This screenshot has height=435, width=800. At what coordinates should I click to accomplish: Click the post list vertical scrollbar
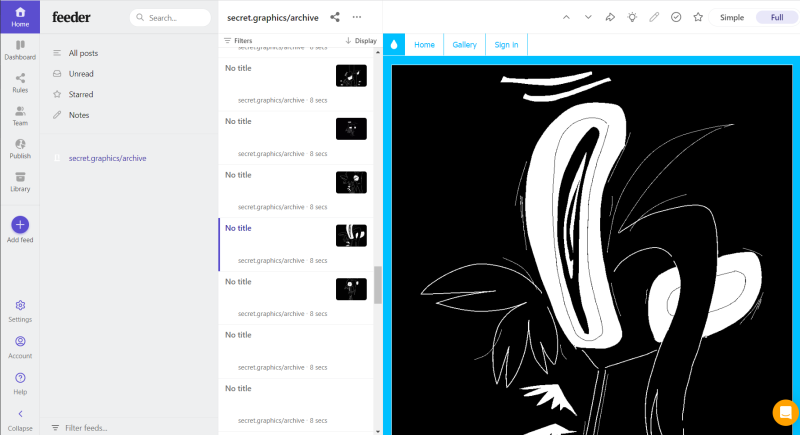pyautogui.click(x=378, y=284)
